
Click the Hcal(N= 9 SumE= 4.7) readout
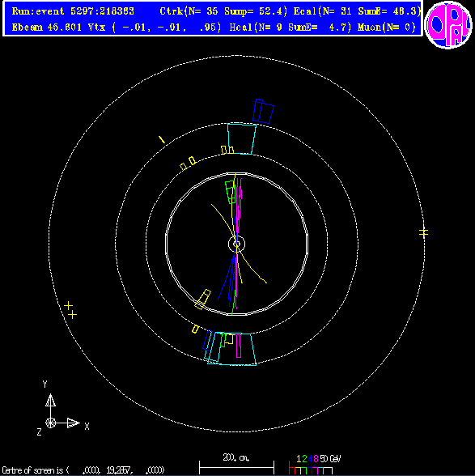pos(291,28)
